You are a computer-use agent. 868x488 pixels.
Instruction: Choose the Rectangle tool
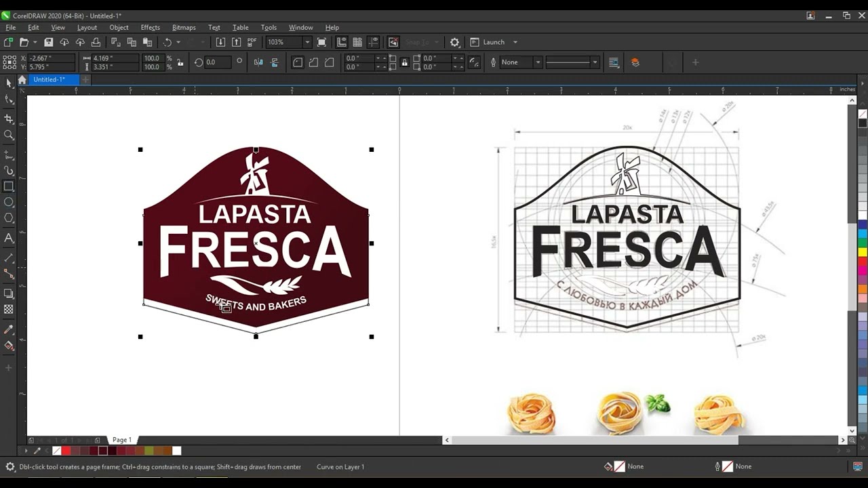(x=9, y=186)
